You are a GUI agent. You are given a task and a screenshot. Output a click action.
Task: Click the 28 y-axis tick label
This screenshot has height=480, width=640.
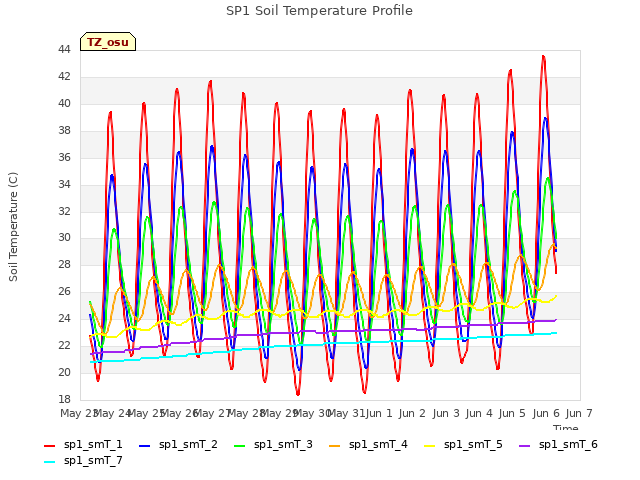pos(64,264)
